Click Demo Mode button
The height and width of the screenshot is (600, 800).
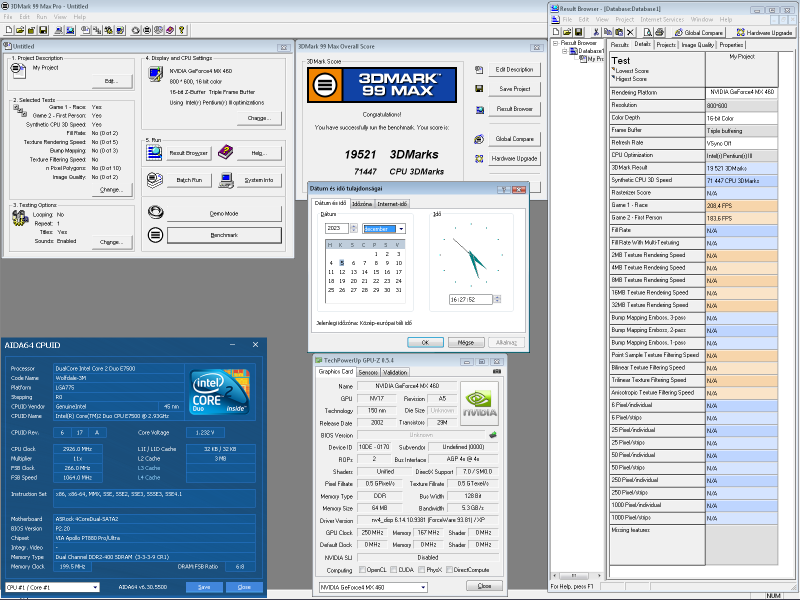click(x=224, y=213)
